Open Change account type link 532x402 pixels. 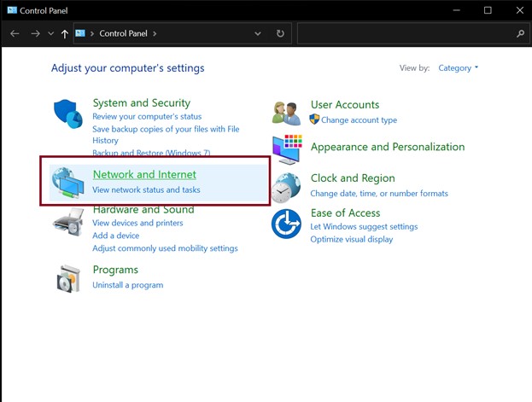point(359,120)
